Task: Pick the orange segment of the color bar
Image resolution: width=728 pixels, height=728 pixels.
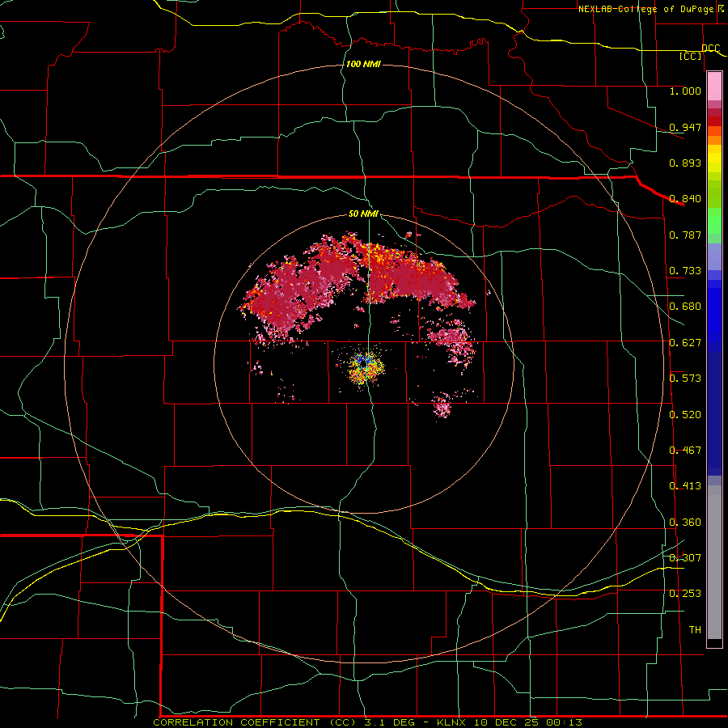Action: pos(714,140)
